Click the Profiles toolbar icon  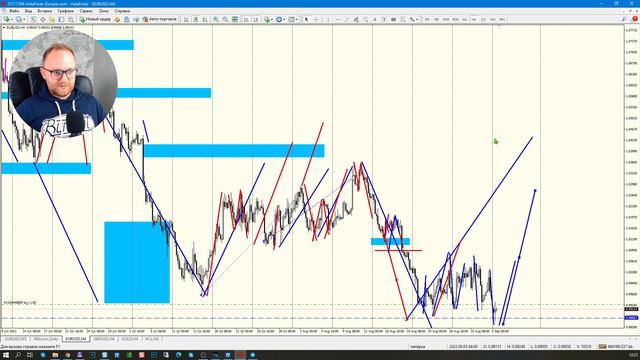pyautogui.click(x=19, y=19)
